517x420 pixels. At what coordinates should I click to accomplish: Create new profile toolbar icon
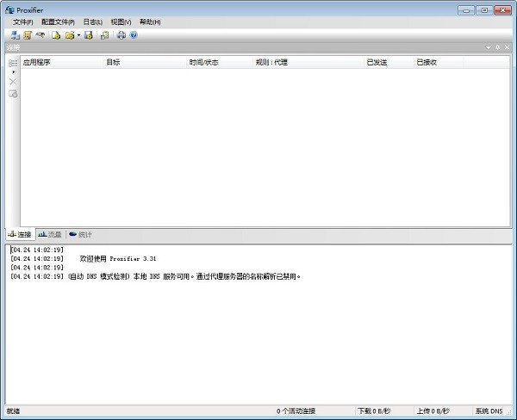56,35
